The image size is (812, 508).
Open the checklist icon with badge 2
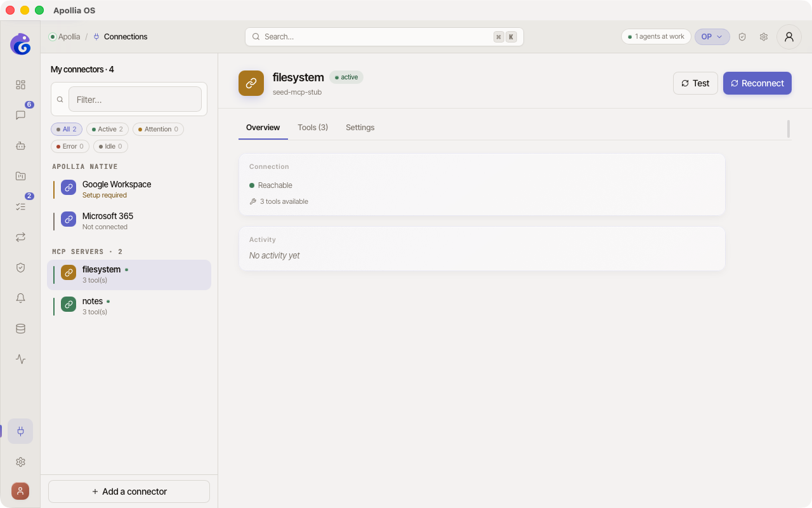click(x=20, y=206)
